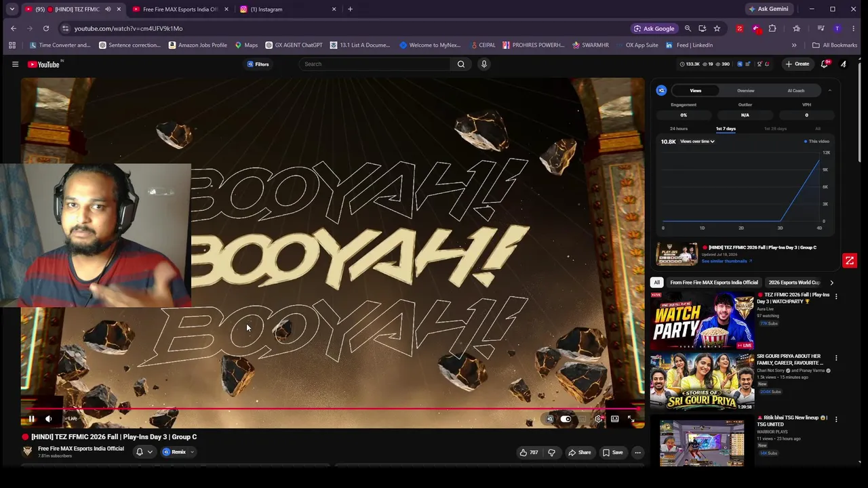Viewport: 868px width, 488px height.
Task: Open the YouTube guide hamburger menu
Action: click(15, 64)
